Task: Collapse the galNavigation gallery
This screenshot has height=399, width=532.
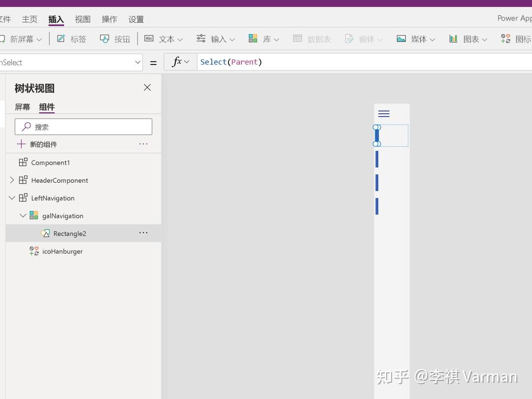Action: coord(23,215)
